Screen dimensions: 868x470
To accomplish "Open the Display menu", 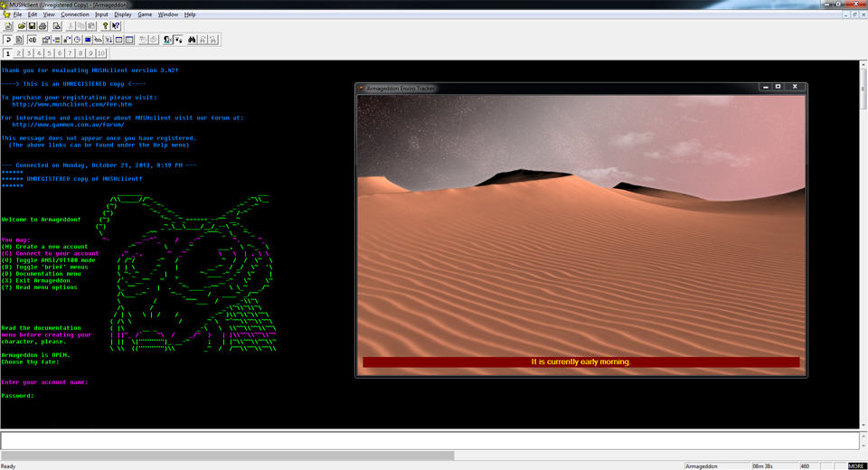I will [x=123, y=14].
